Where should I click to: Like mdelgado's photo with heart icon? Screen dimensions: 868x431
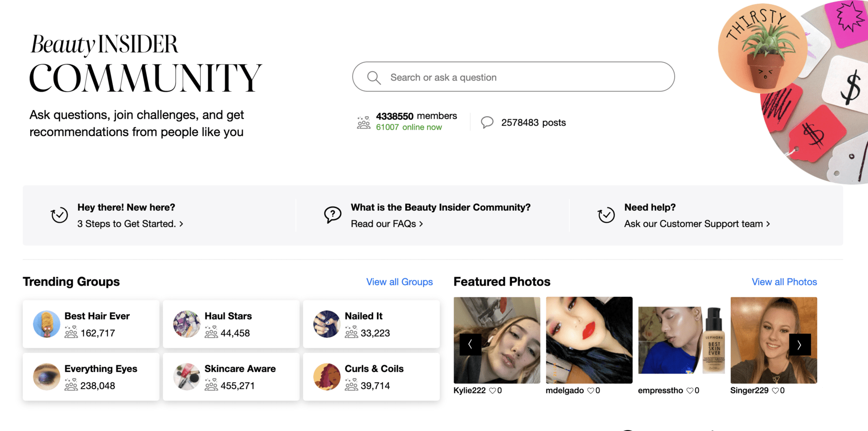coord(591,390)
